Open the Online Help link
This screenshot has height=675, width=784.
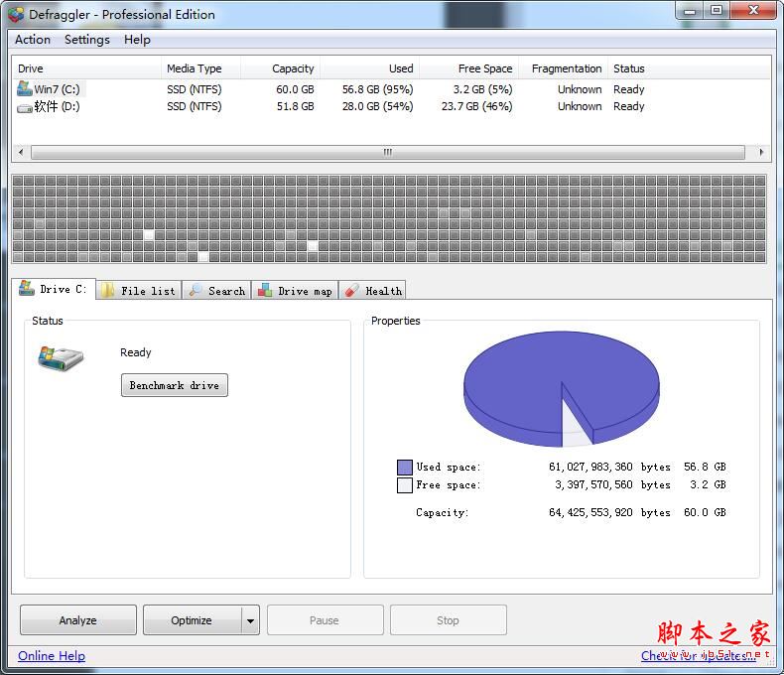pyautogui.click(x=52, y=655)
